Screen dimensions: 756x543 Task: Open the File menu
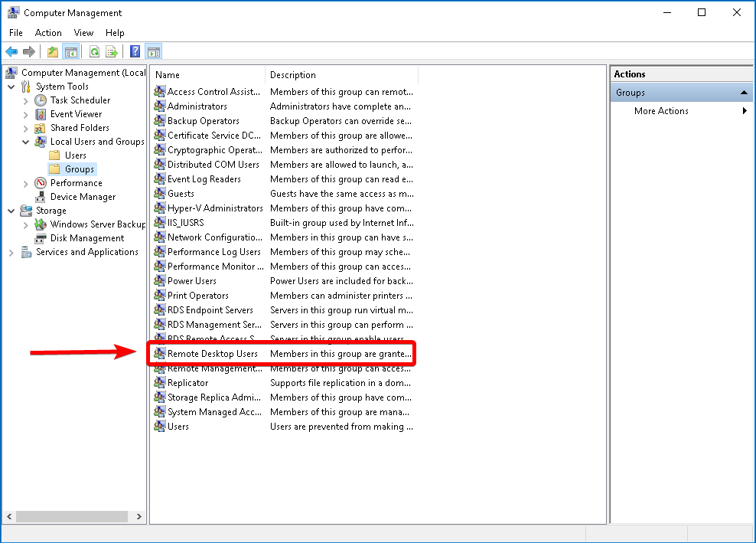pyautogui.click(x=16, y=33)
